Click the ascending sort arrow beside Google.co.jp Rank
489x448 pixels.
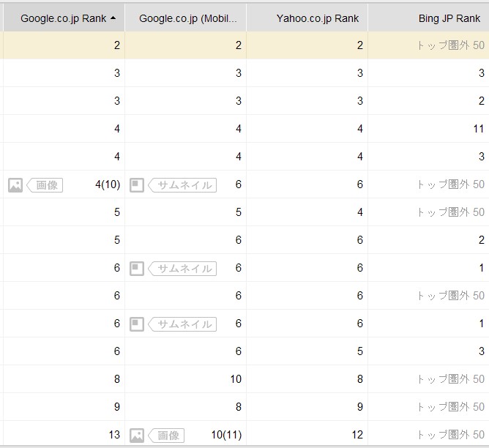point(113,18)
